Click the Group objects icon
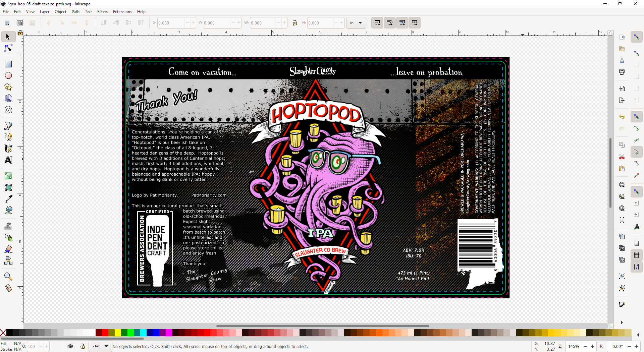 point(622,276)
